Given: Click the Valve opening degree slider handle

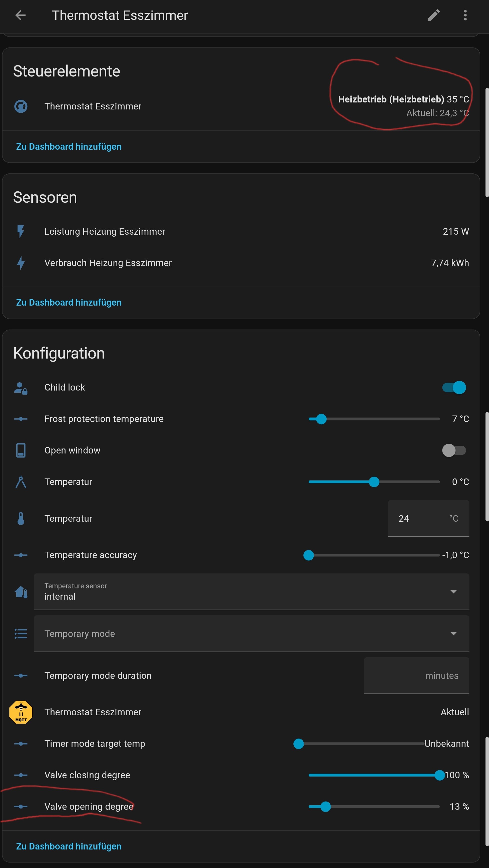Looking at the screenshot, I should pyautogui.click(x=325, y=807).
